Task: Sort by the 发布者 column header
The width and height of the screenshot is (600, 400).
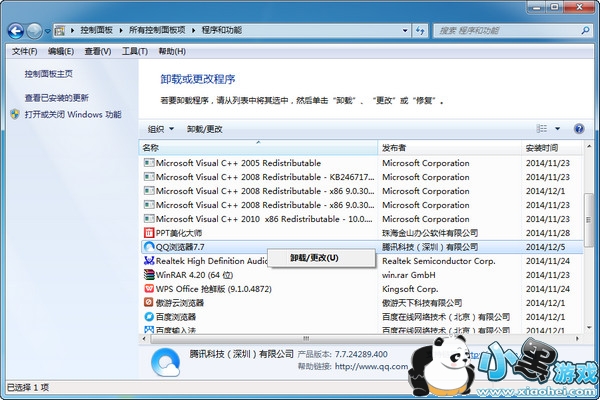Action: click(450, 148)
